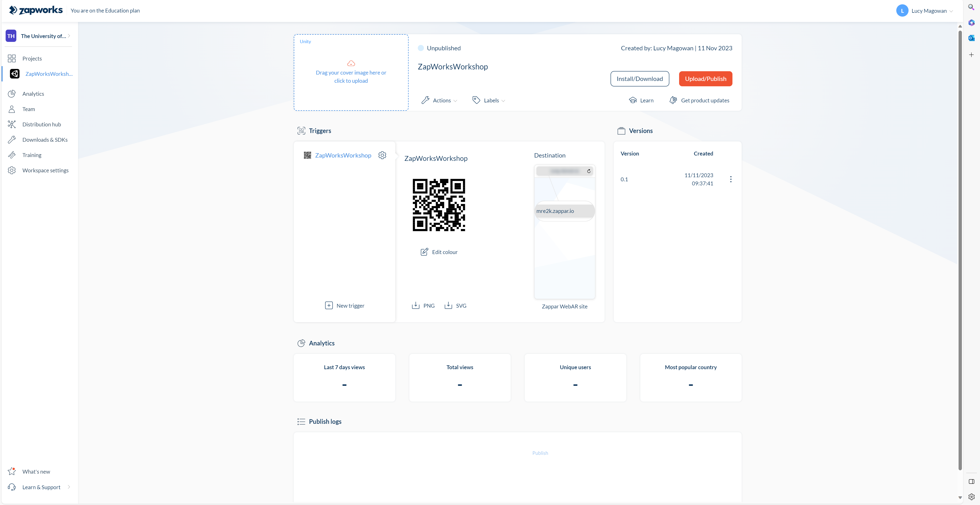Screen dimensions: 980x505
Task: Open version 0.1 three-dot menu
Action: pos(730,179)
